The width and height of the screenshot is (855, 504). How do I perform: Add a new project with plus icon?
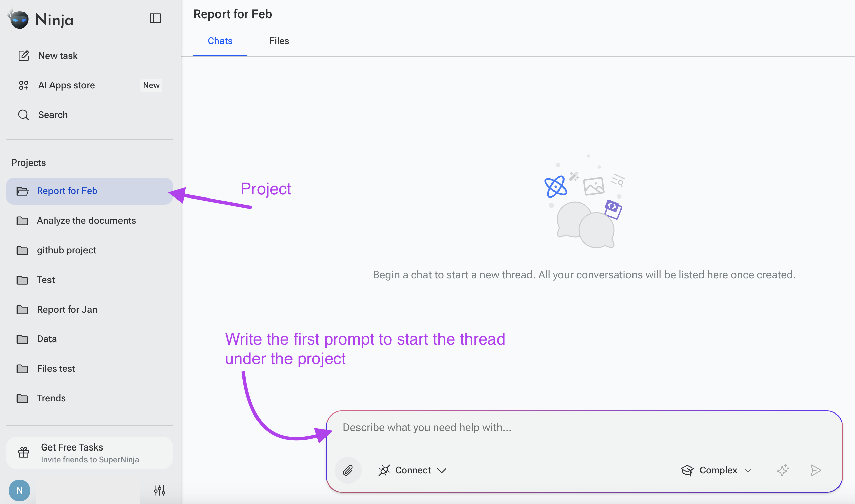[161, 163]
